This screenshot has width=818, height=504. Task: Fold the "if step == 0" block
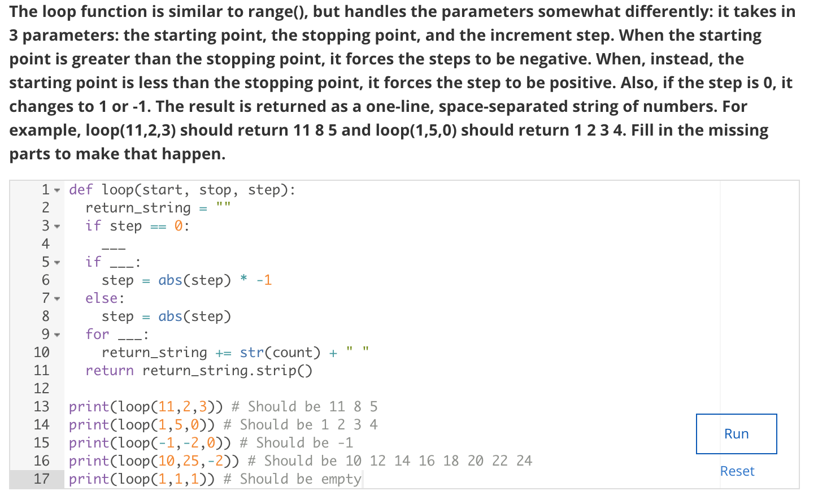(56, 226)
